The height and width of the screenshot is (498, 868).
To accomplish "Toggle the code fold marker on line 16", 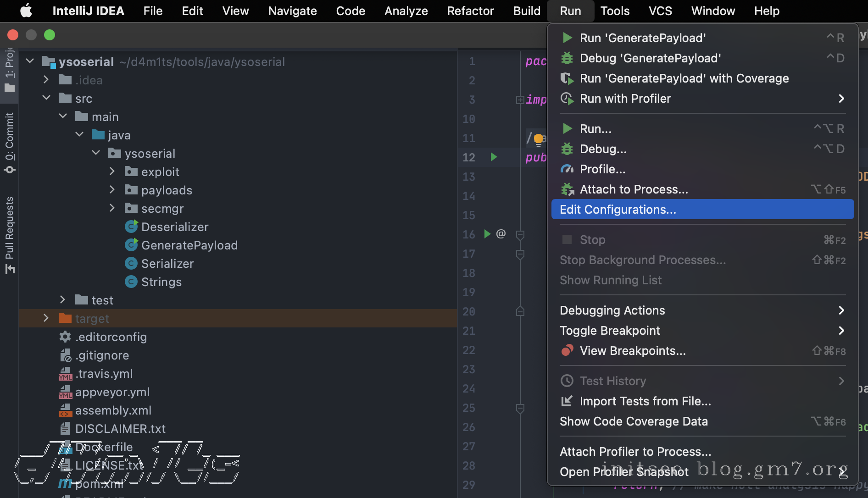I will (520, 235).
